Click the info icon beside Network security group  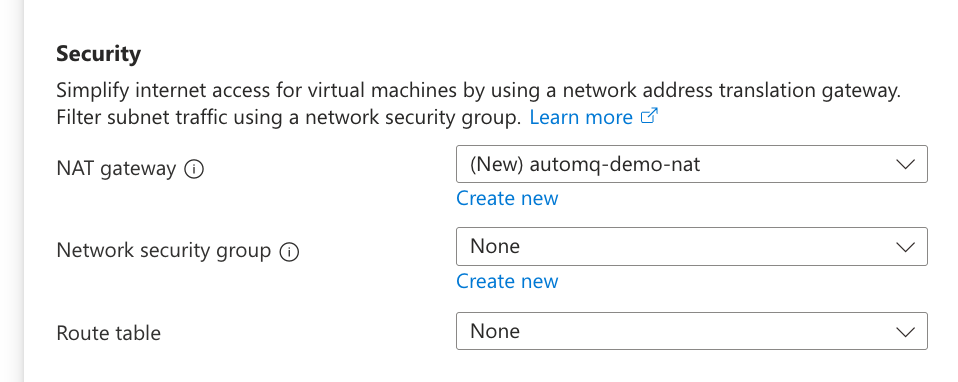click(289, 251)
